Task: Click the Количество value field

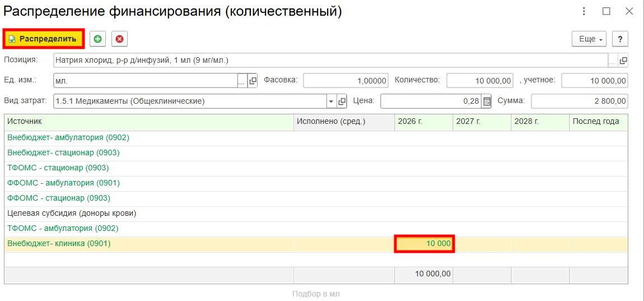Action: [x=480, y=81]
